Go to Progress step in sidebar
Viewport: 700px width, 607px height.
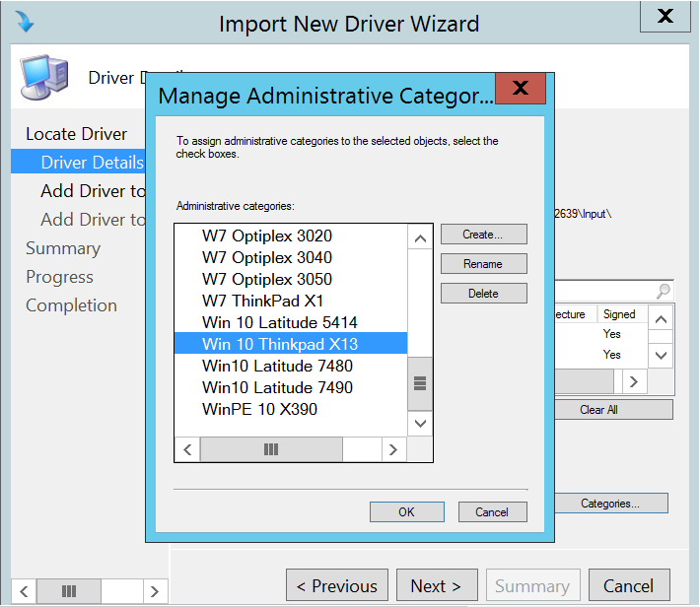coord(59,277)
